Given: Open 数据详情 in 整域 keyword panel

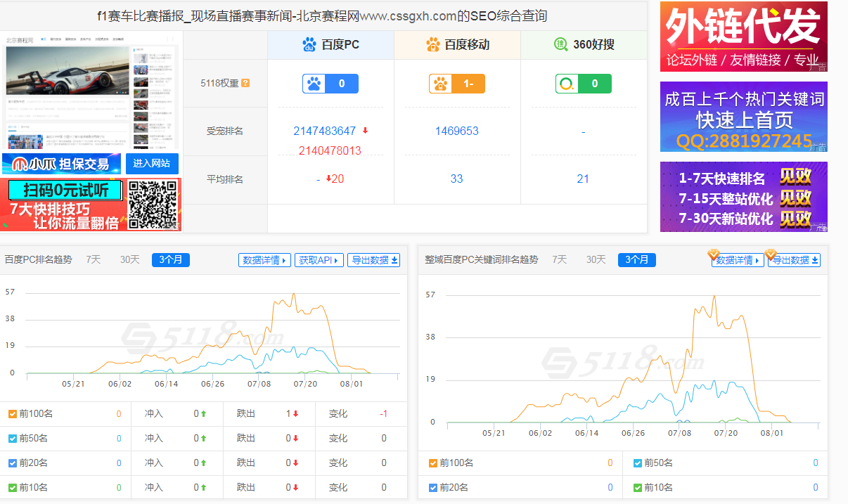Looking at the screenshot, I should click(x=738, y=260).
